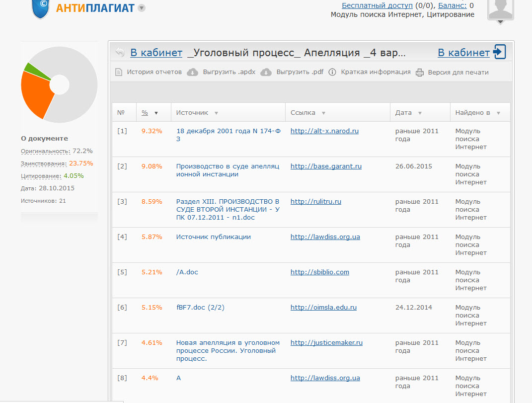
Task: Open Краткая информация
Action: pos(376,72)
